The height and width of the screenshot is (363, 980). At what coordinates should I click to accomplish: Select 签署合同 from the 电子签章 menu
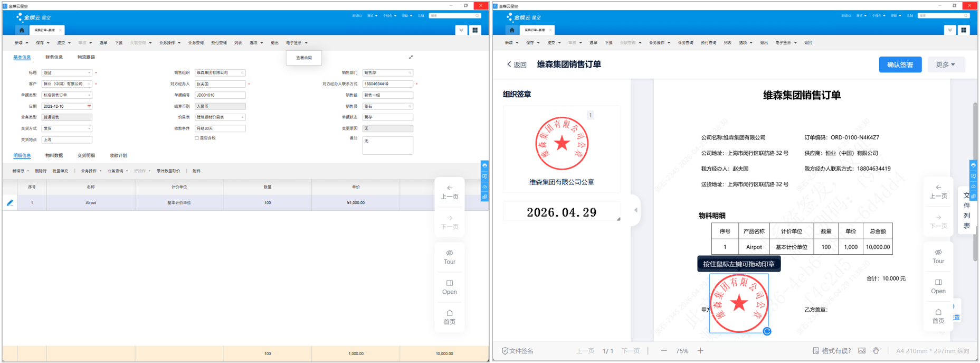point(303,58)
